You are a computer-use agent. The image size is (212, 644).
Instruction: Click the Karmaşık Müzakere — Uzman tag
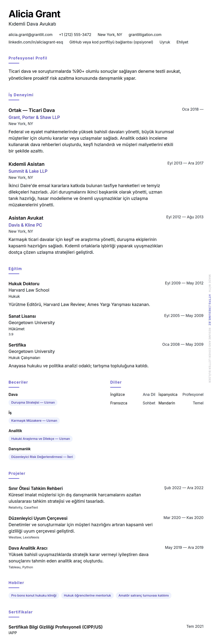coord(34,420)
